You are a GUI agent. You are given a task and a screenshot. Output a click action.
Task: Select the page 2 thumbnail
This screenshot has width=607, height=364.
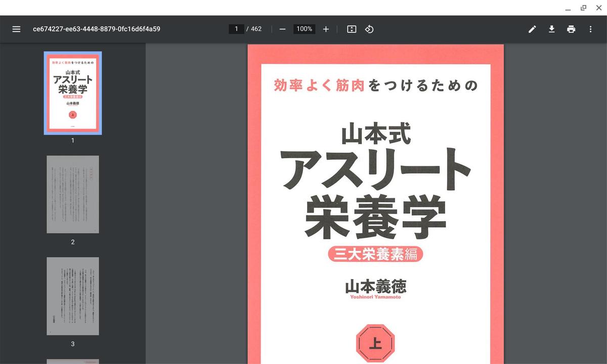tap(73, 195)
